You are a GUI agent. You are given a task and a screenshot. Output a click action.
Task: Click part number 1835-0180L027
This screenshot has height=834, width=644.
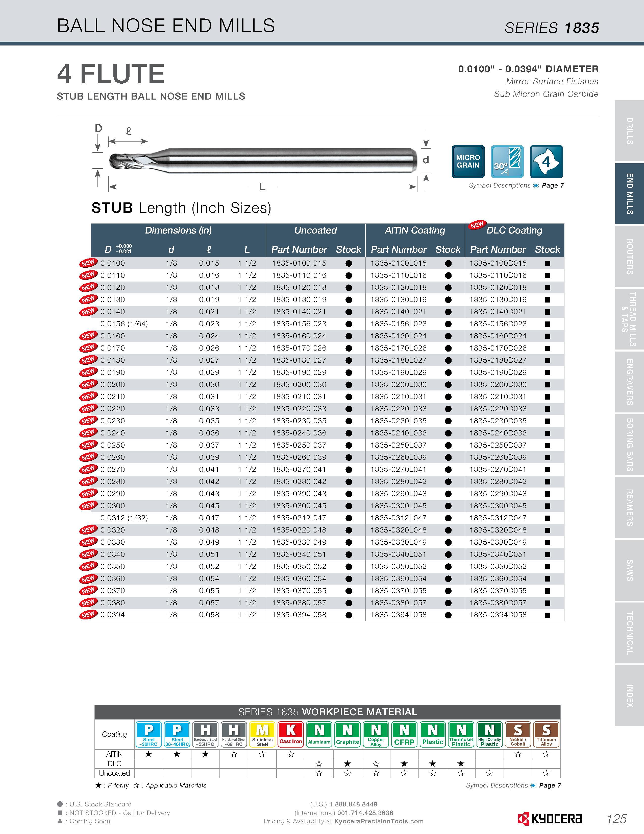(399, 360)
